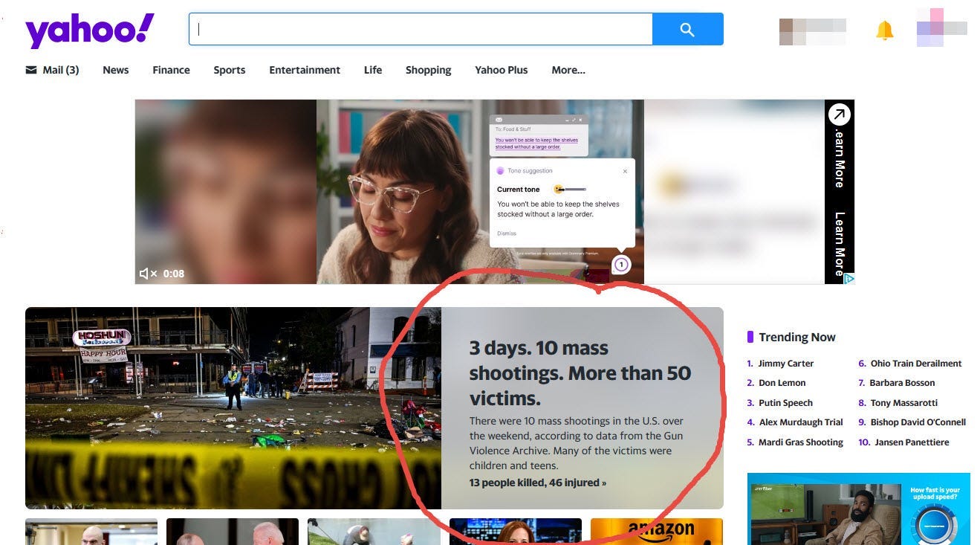Open '13 people killed, 46 injured' link
This screenshot has width=980, height=545.
pos(538,483)
